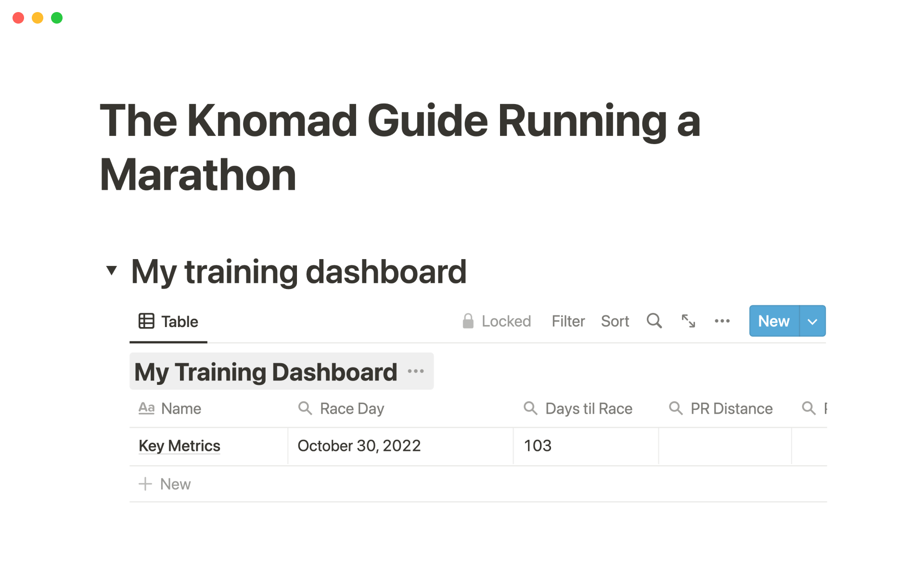The height and width of the screenshot is (578, 924).
Task: Open the Filter menu
Action: coord(568,321)
